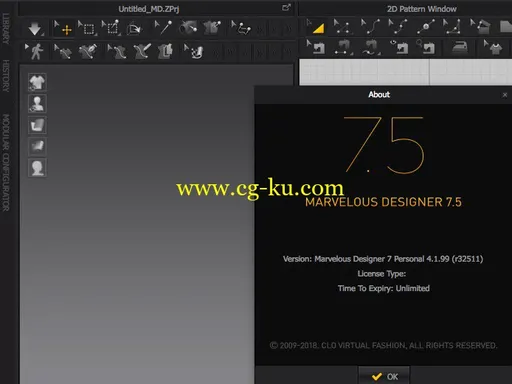Select the Edit Tack pin-line tool
Screen dimensions: 512x384
pos(163,28)
